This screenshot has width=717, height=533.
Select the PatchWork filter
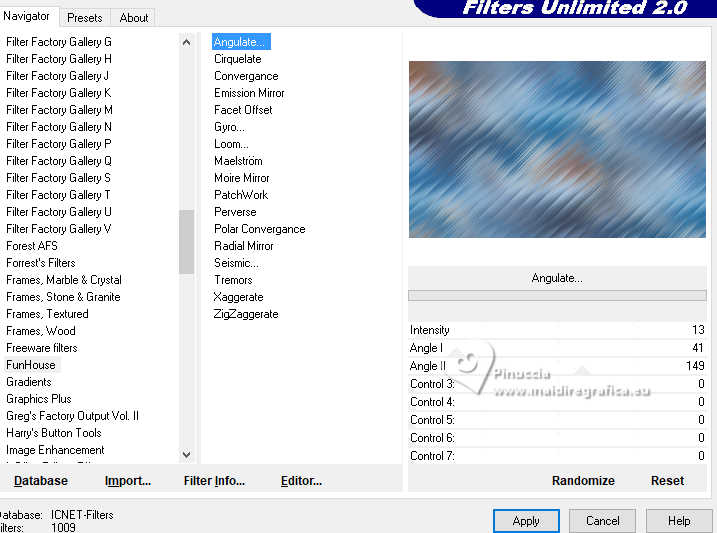(241, 195)
